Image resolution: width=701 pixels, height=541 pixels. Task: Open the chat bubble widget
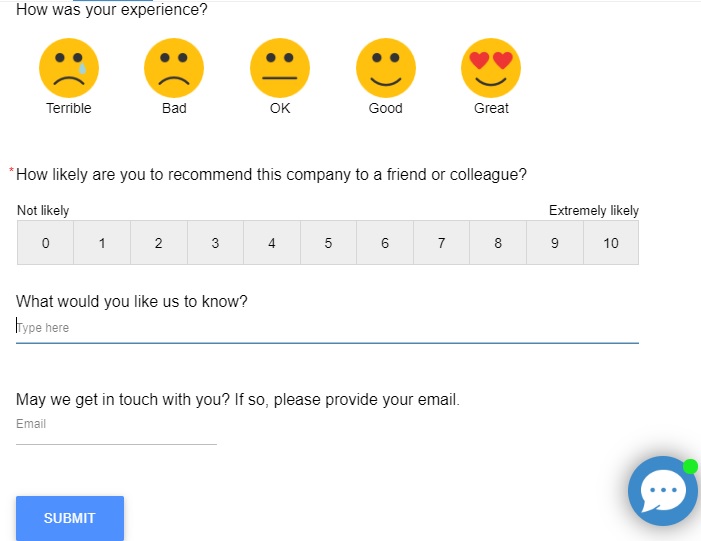pyautogui.click(x=662, y=491)
